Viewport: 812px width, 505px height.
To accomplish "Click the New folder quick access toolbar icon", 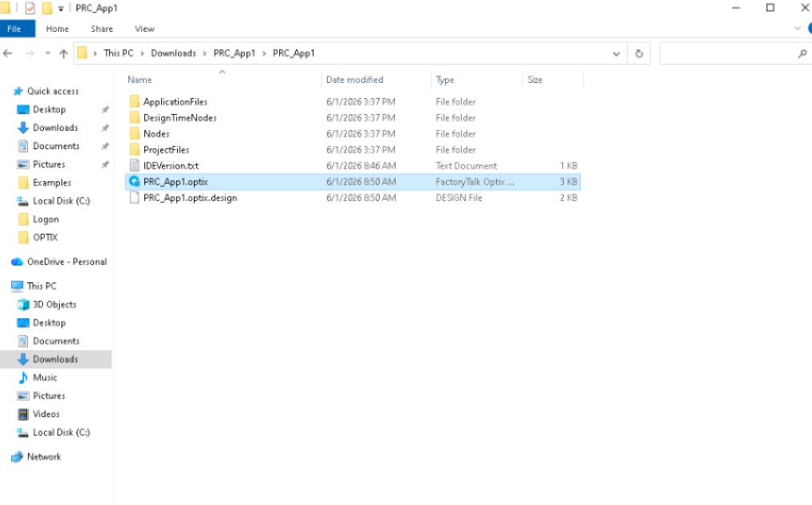I will pos(46,8).
